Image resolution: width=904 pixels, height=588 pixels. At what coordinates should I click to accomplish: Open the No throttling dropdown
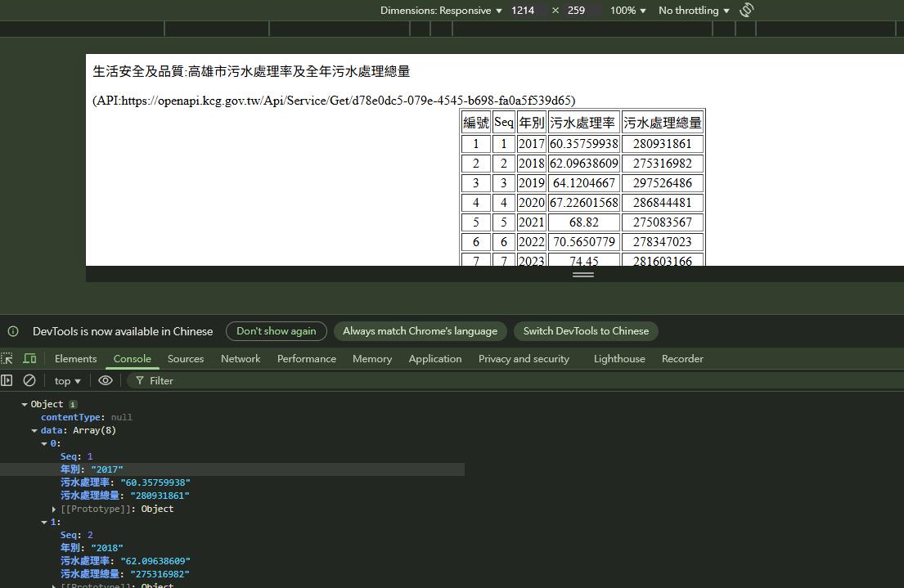click(x=694, y=11)
